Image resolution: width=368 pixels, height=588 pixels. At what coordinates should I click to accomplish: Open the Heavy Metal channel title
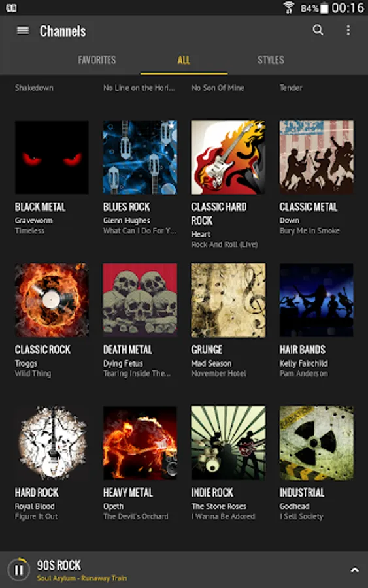pos(128,493)
